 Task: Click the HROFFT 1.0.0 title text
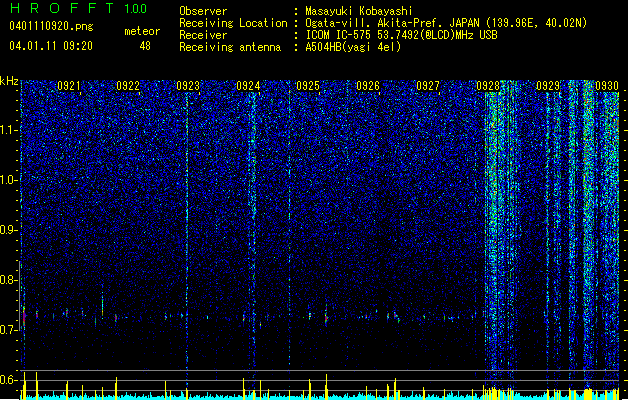tap(78, 8)
